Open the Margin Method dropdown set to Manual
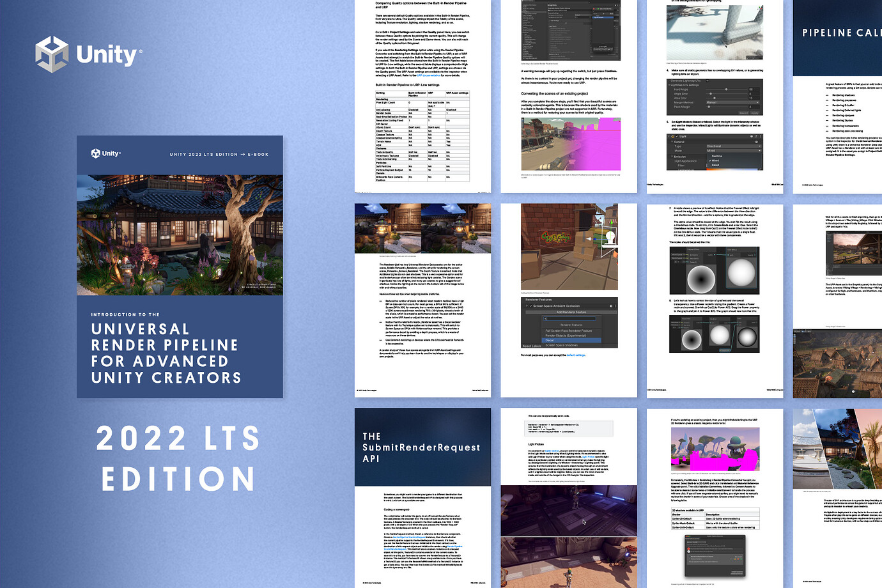 coord(732,102)
